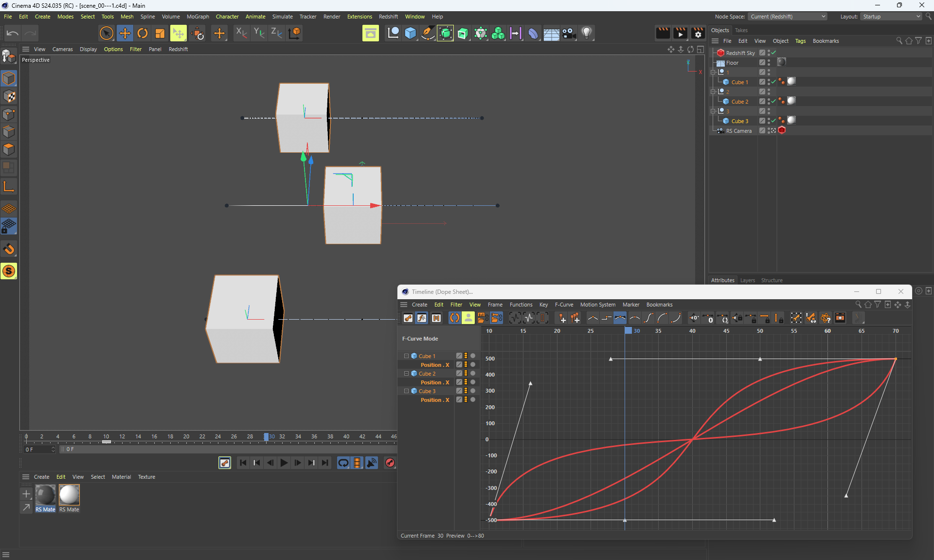Add a Cube primitive from toolbar
The height and width of the screenshot is (560, 934).
(411, 33)
